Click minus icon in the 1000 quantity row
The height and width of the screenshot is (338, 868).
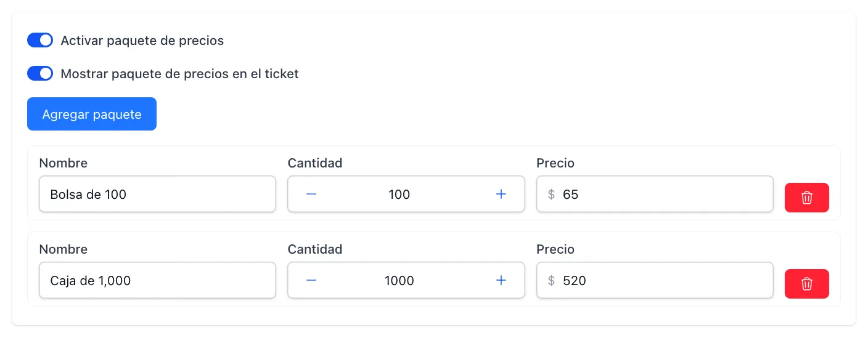coord(311,281)
